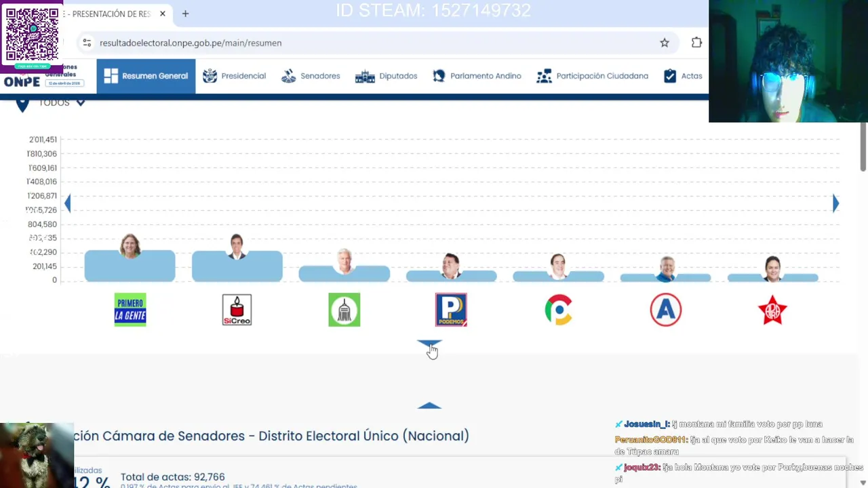The image size is (868, 488).
Task: Click the Total de actas: 92,766 text
Action: [x=172, y=477]
